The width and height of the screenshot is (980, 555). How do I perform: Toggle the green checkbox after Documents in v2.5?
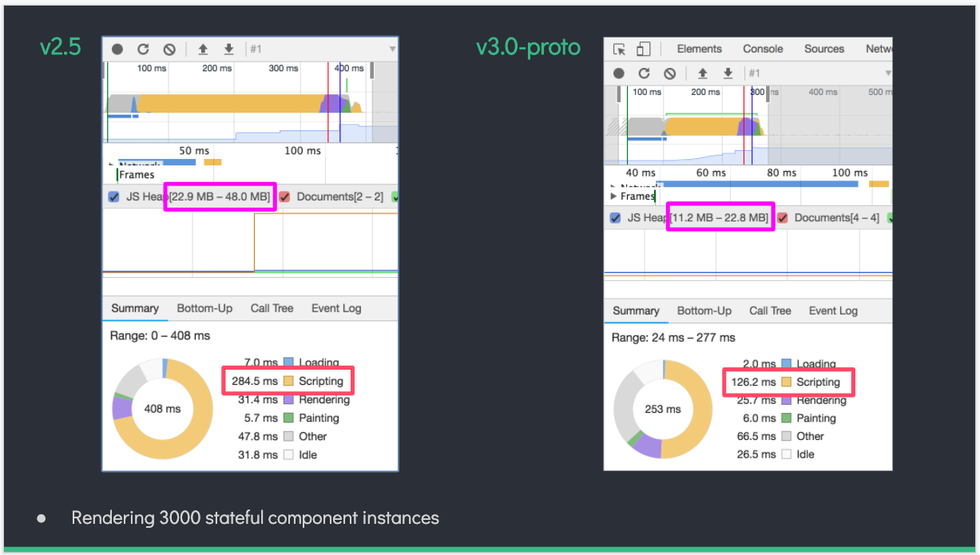[x=395, y=196]
